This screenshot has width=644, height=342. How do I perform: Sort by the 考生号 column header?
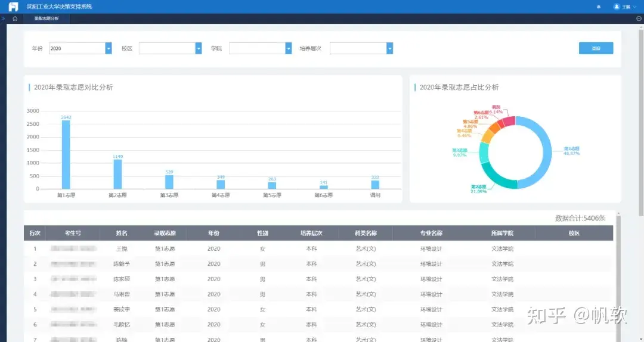click(73, 233)
